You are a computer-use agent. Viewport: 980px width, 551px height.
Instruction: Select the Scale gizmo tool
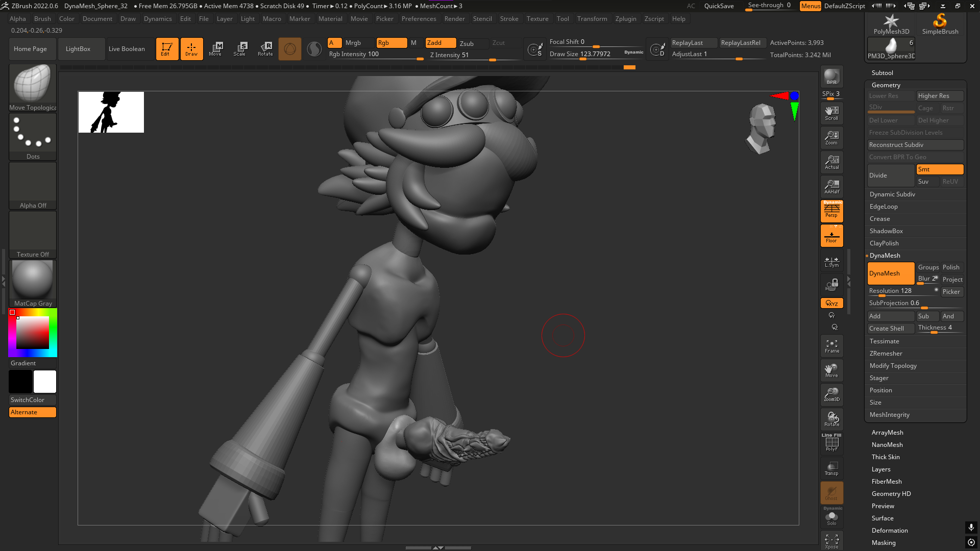click(240, 49)
